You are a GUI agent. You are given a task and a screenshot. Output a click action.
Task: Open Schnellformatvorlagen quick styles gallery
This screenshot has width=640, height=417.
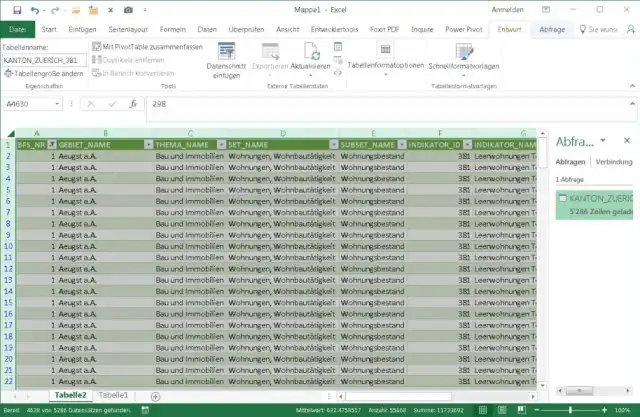tap(464, 56)
